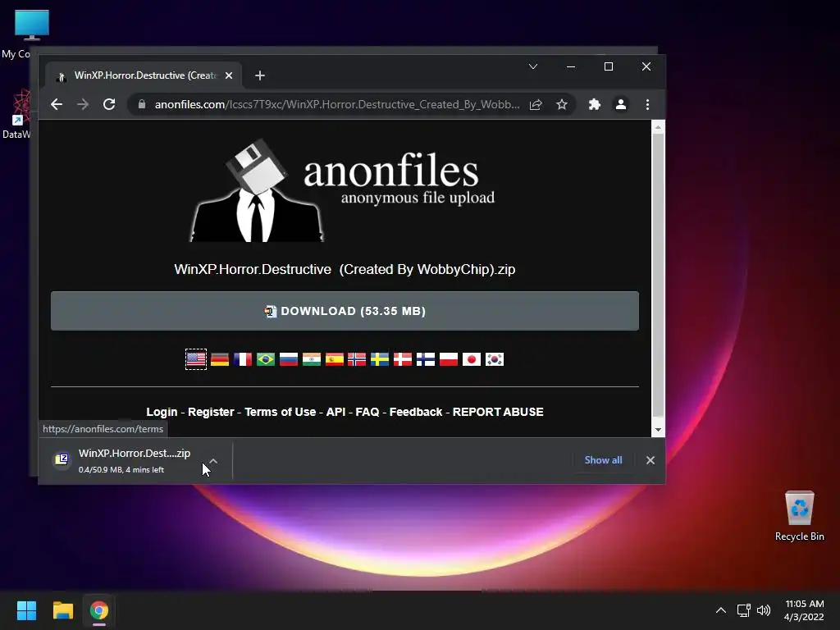
Task: Open the API link
Action: pos(336,412)
